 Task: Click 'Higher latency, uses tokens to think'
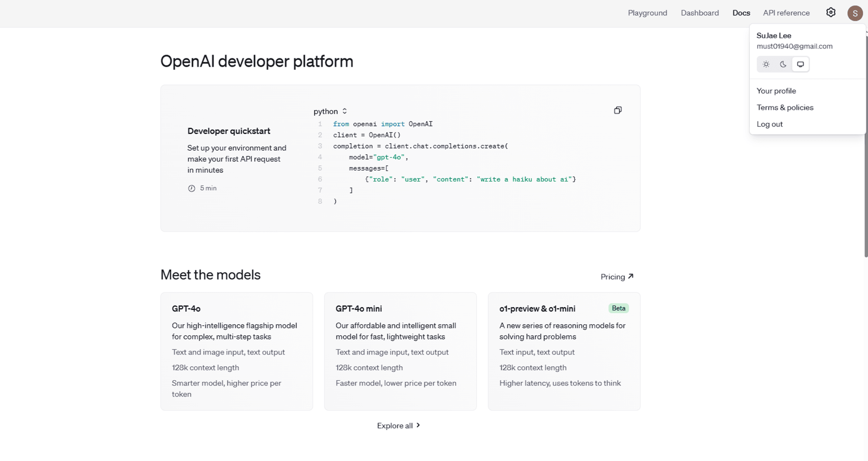point(560,383)
